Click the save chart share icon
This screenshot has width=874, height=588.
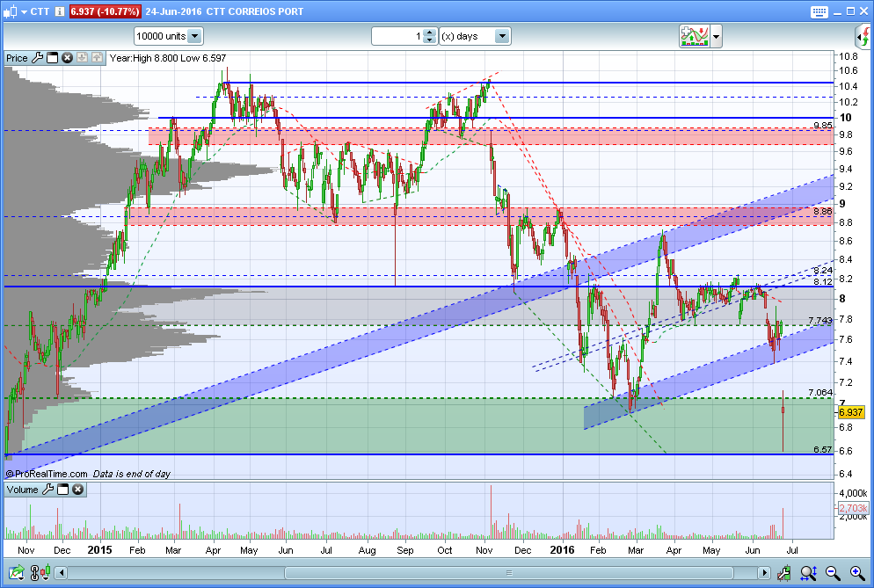16,572
